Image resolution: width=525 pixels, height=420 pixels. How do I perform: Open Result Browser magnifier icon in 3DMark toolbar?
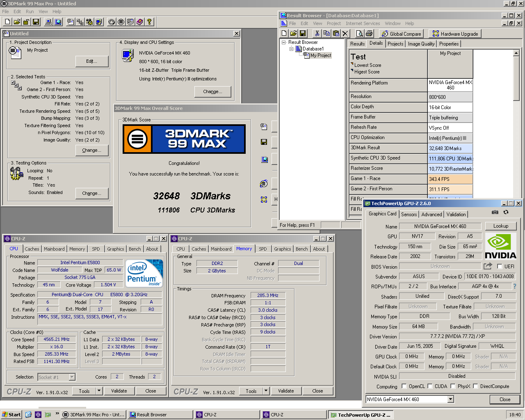coord(58,22)
